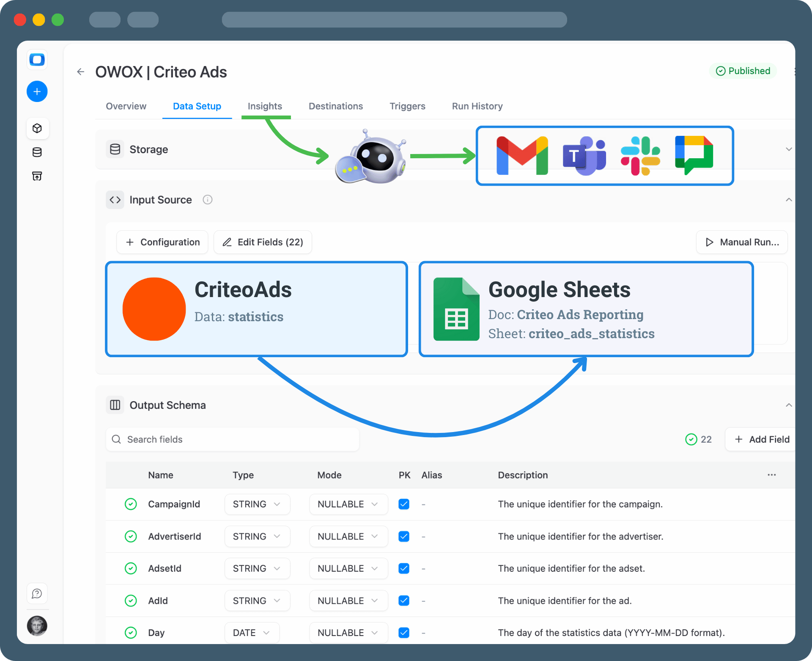This screenshot has width=812, height=661.
Task: Uncheck PK checkbox for CampaignId
Action: pyautogui.click(x=404, y=504)
